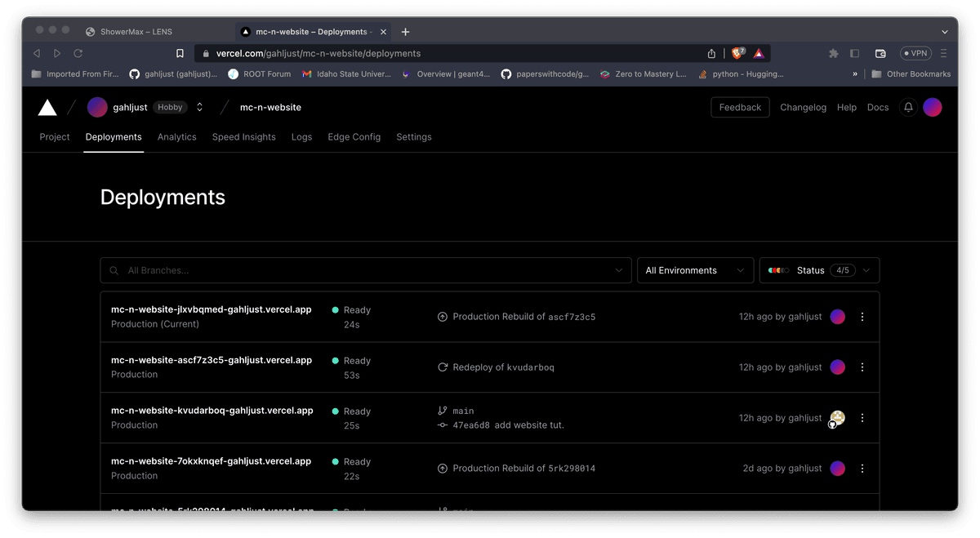This screenshot has width=980, height=538.
Task: Switch to the Edge Config tab
Action: tap(354, 137)
